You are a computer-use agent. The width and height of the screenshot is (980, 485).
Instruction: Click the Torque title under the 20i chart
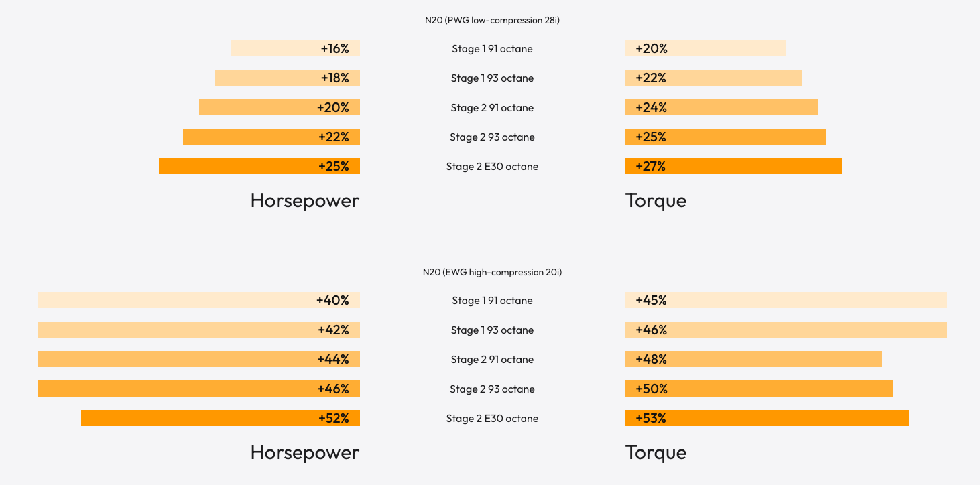[656, 452]
